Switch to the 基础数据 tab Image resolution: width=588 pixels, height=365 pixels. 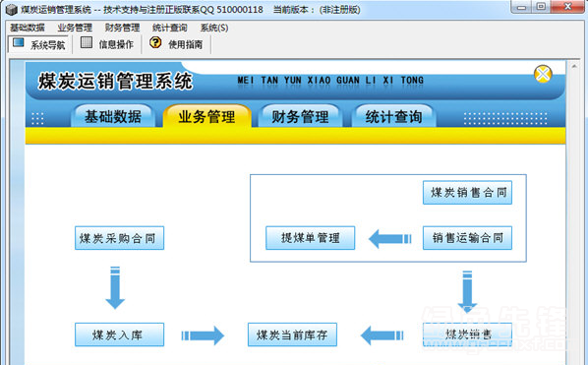[x=112, y=116]
